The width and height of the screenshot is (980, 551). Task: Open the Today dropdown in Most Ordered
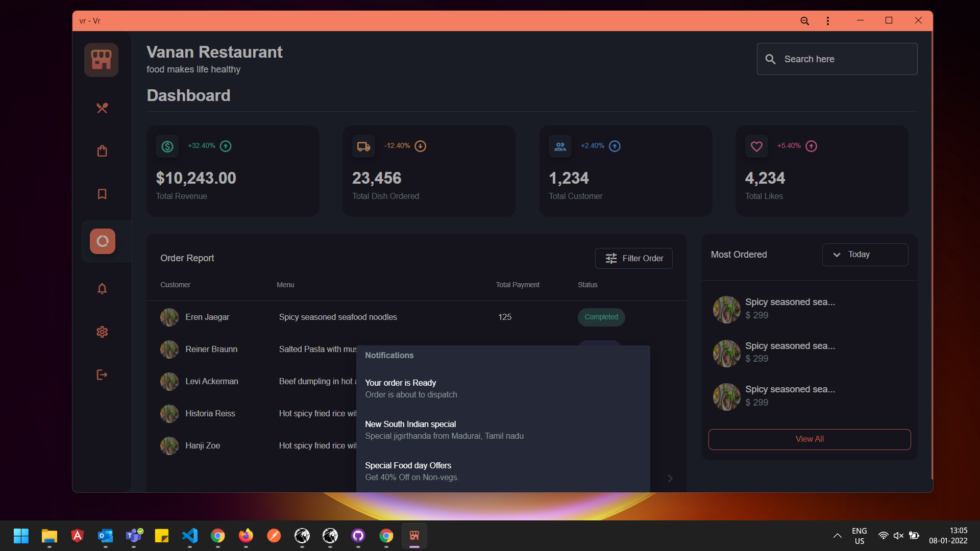pos(865,254)
